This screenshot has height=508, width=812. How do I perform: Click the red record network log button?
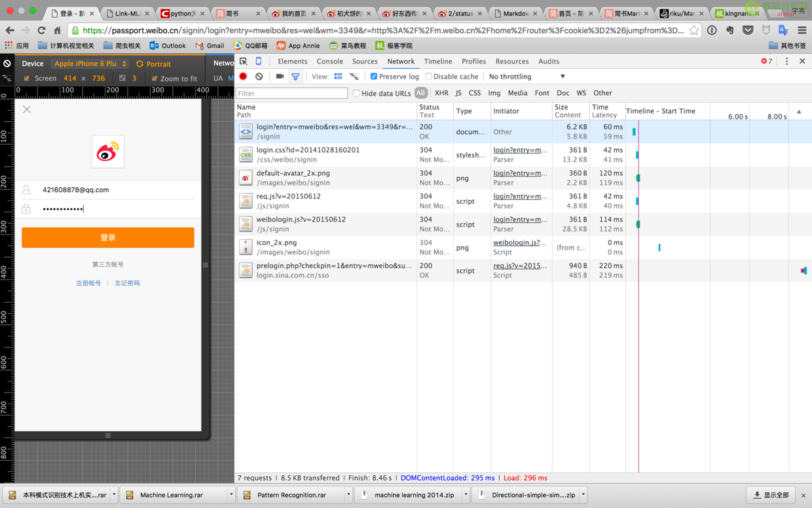click(243, 77)
